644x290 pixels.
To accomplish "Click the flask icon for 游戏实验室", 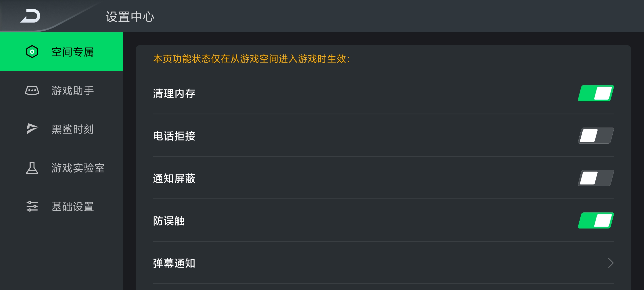I will [x=32, y=168].
